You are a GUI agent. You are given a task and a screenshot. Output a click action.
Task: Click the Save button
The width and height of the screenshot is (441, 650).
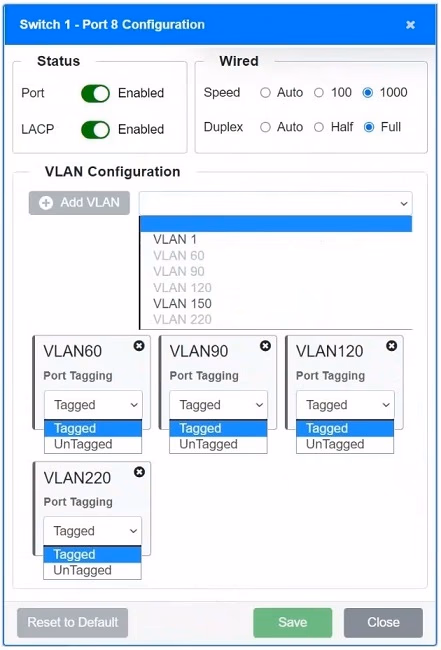coord(293,622)
